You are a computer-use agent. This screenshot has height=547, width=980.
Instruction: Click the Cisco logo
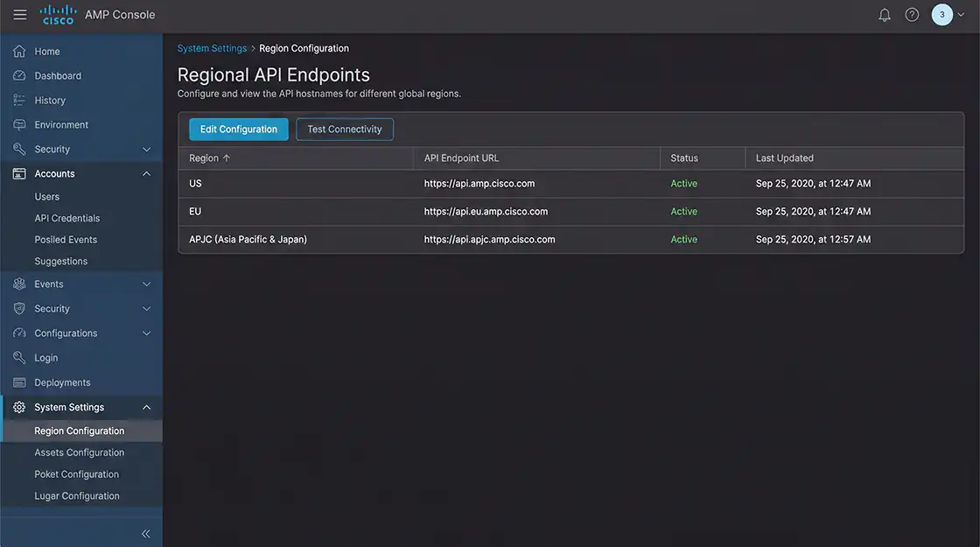[x=58, y=14]
